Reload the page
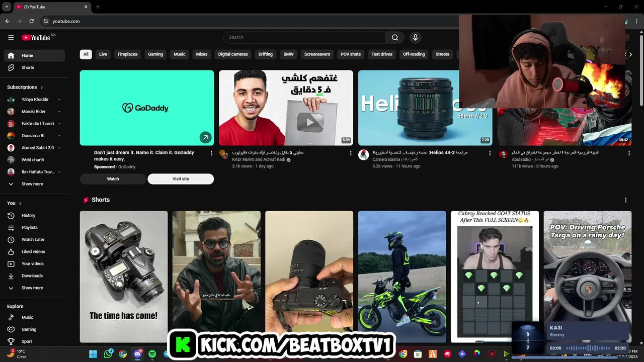This screenshot has width=644, height=362. pos(31,21)
